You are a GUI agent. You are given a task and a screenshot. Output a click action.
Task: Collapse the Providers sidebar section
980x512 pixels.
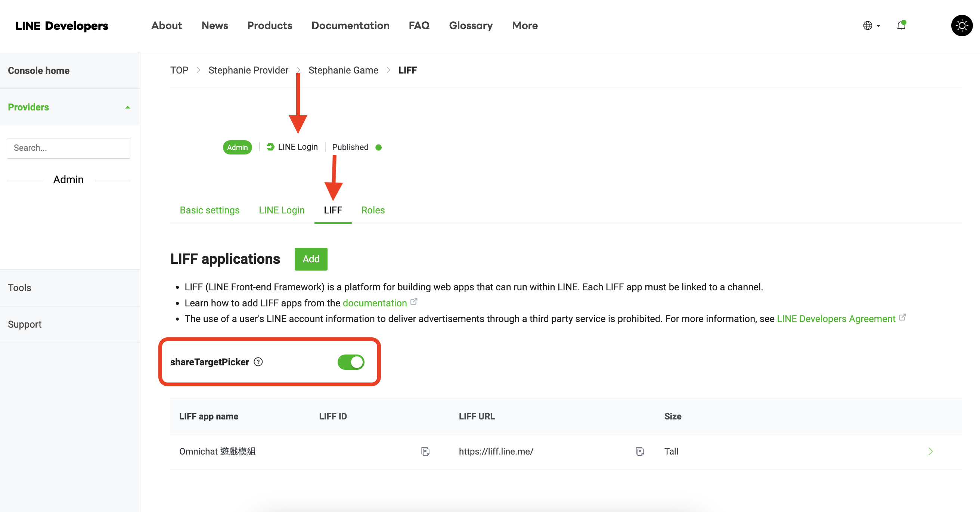(127, 107)
